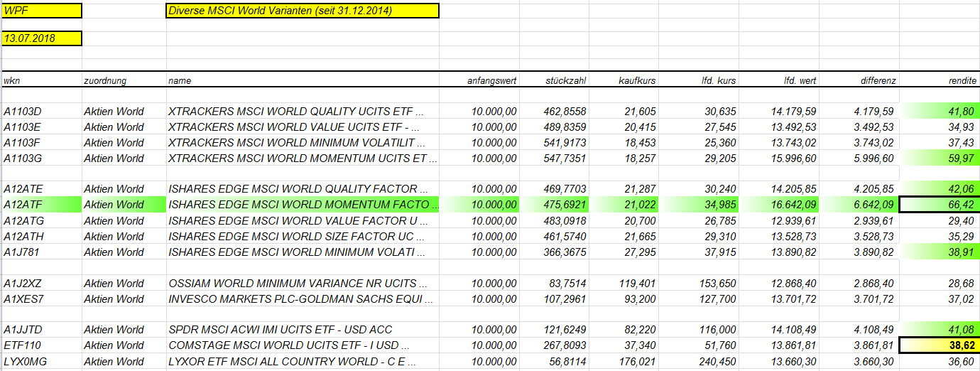Select differenz value 5.996,60
The width and height of the screenshot is (980, 371).
pyautogui.click(x=859, y=158)
